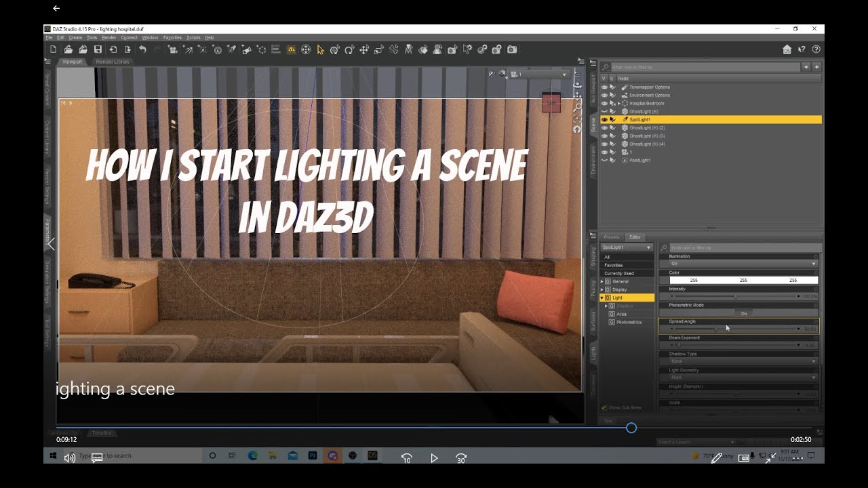Click the What's This help cursor icon

802,49
